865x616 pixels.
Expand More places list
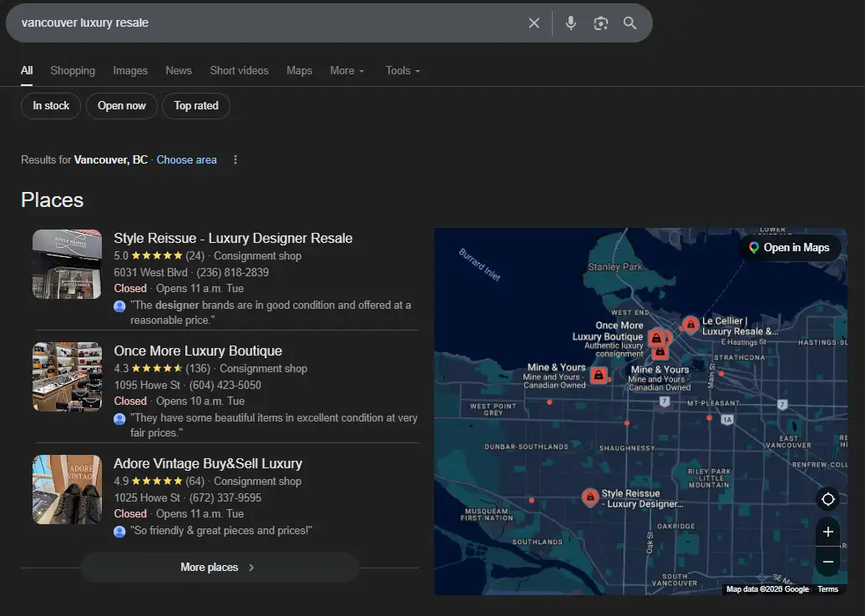point(219,568)
